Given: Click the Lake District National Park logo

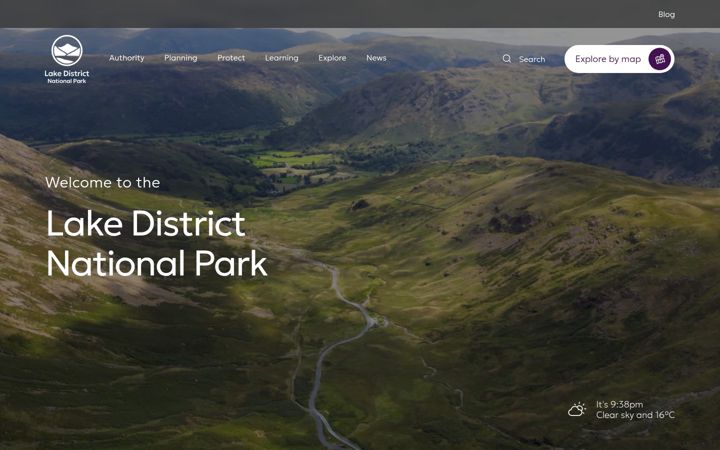Looking at the screenshot, I should point(67,59).
